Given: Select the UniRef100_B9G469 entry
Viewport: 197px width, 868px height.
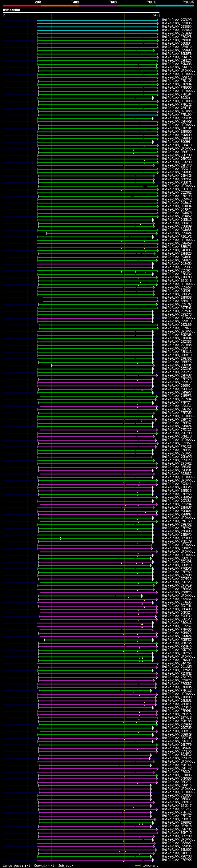Looking at the screenshot, I should [177, 243].
